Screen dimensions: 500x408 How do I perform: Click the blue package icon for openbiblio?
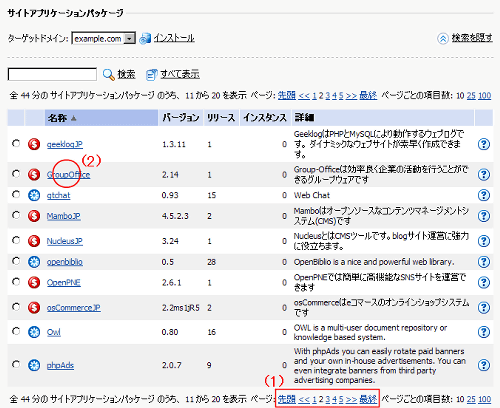(34, 262)
